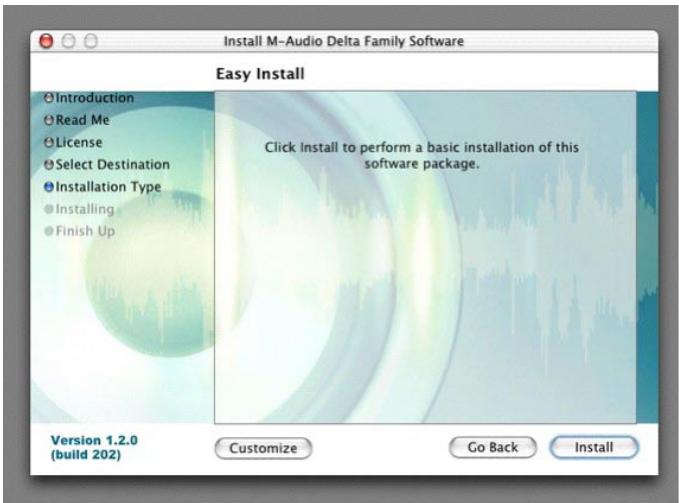Go Back to the previous step

pos(492,447)
